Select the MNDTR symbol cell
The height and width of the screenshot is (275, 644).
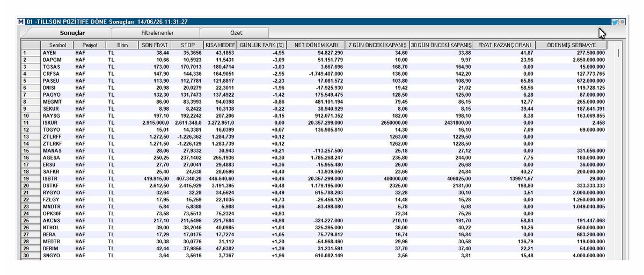57,206
